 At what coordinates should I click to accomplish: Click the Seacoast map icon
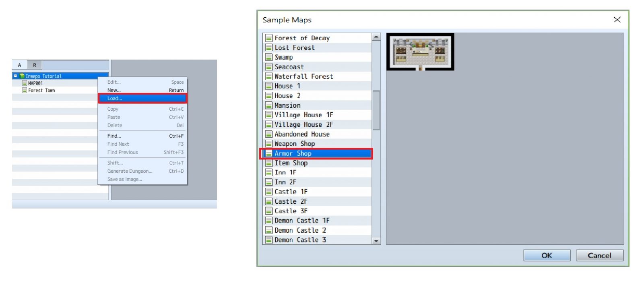[x=269, y=67]
